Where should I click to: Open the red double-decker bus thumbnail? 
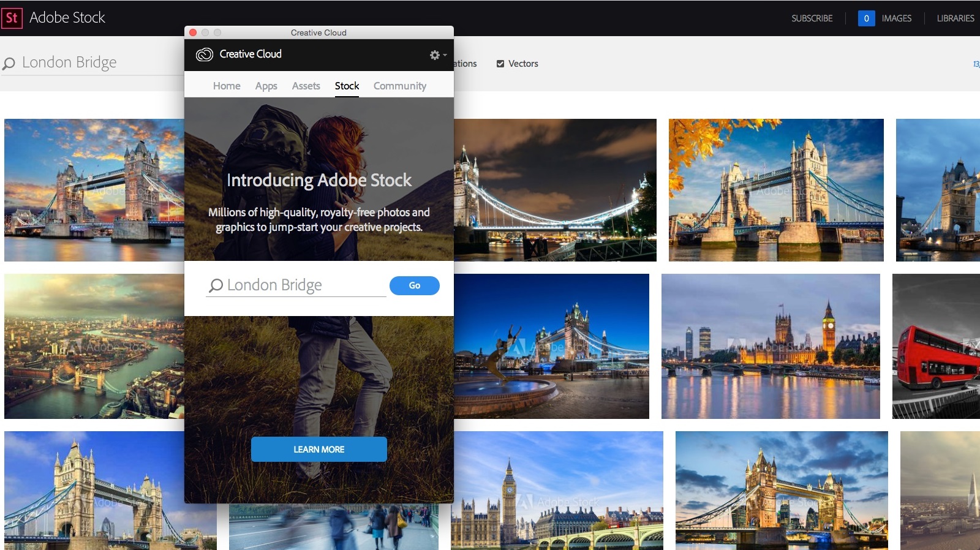tap(935, 347)
